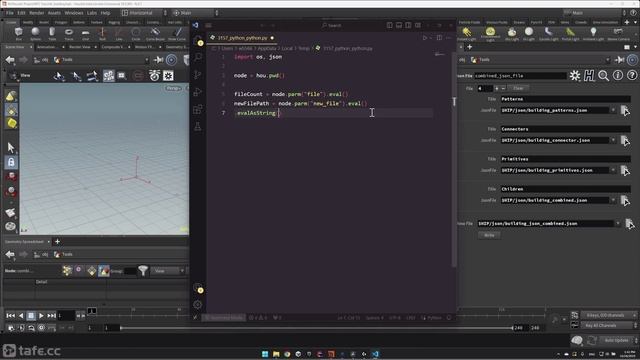
Task: Show node info in parameter pane
Action: coord(618,76)
